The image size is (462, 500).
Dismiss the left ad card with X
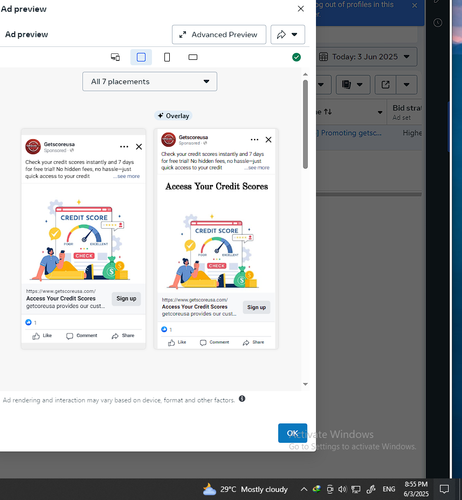click(139, 147)
